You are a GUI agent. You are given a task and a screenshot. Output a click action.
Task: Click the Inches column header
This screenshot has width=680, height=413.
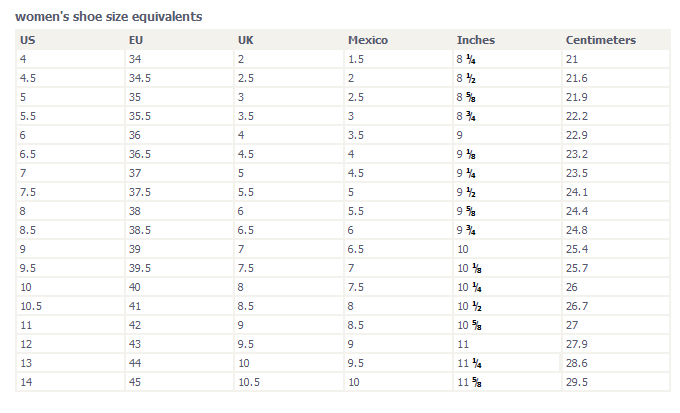pyautogui.click(x=475, y=41)
